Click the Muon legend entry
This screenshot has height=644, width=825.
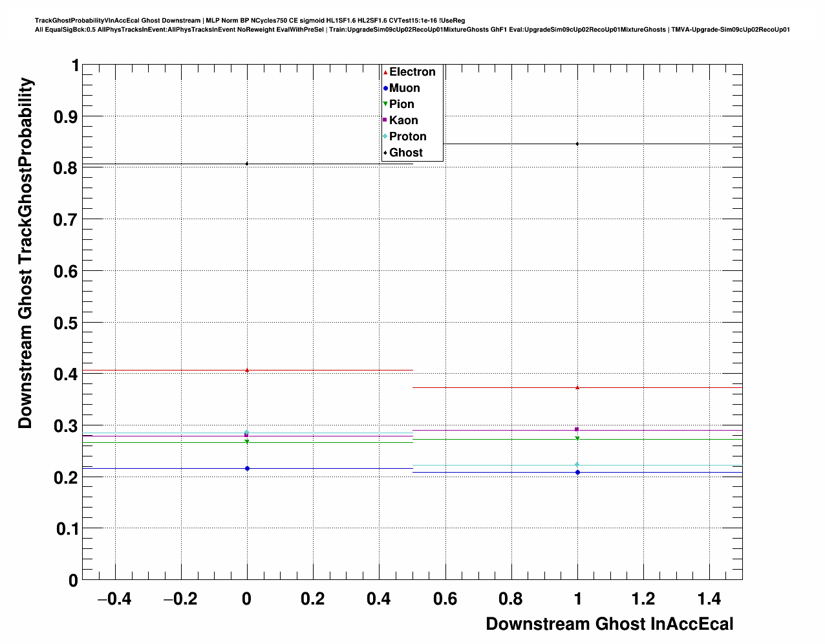point(402,88)
